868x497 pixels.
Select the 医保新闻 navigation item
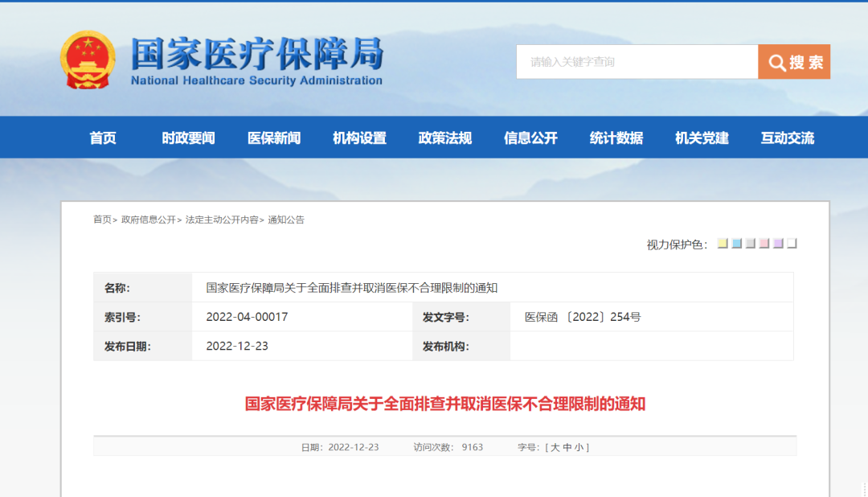273,138
